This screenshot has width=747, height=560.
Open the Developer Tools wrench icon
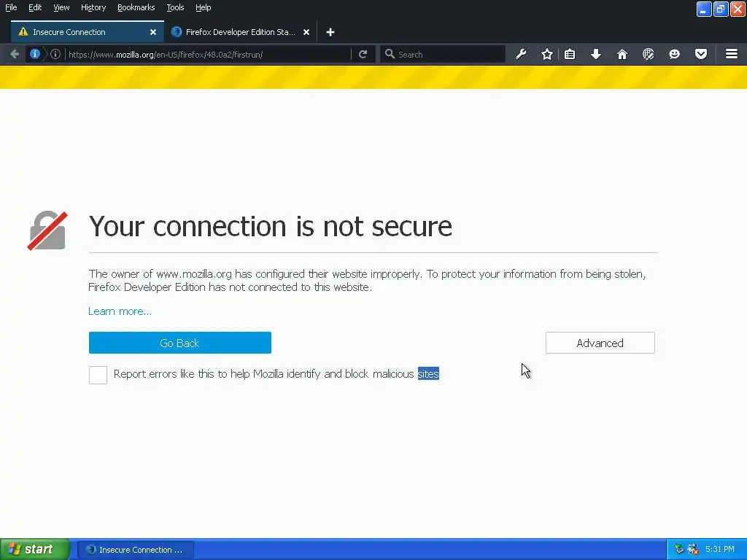pos(521,54)
